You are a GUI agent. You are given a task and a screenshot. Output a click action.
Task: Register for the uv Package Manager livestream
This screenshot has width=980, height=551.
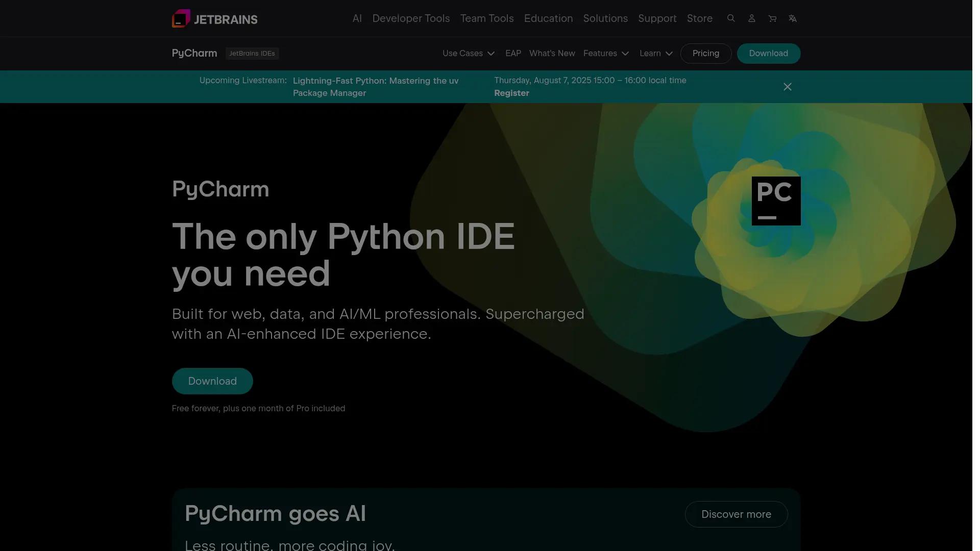511,93
